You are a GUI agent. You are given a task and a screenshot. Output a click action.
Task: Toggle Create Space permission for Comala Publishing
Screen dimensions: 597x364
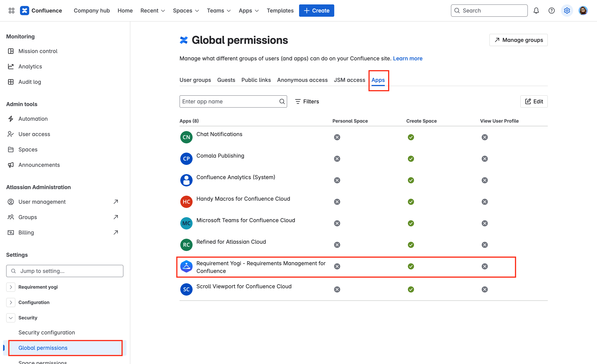[411, 159]
